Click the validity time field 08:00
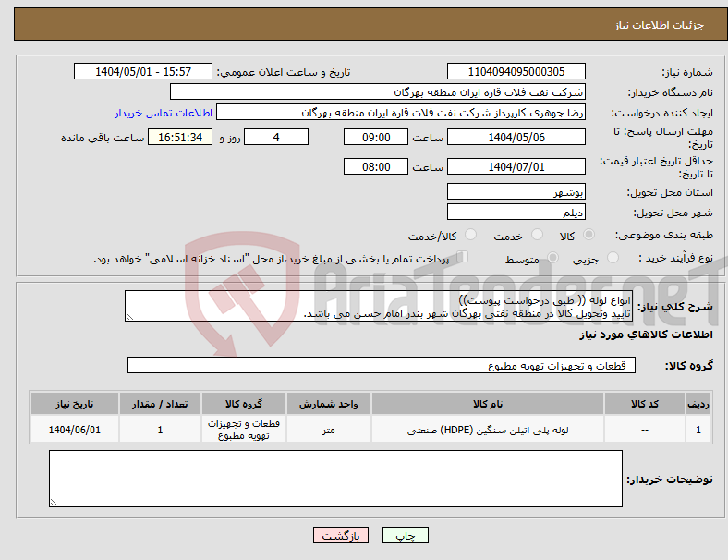Screen dimensions: 728x560 point(376,166)
